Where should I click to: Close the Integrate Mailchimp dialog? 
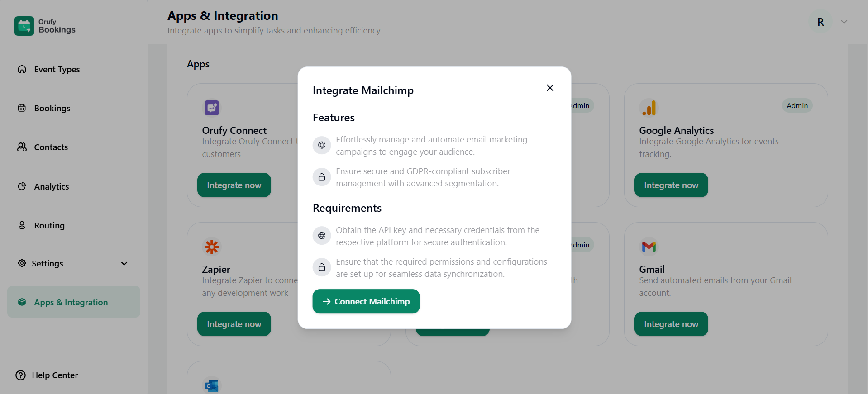tap(550, 88)
